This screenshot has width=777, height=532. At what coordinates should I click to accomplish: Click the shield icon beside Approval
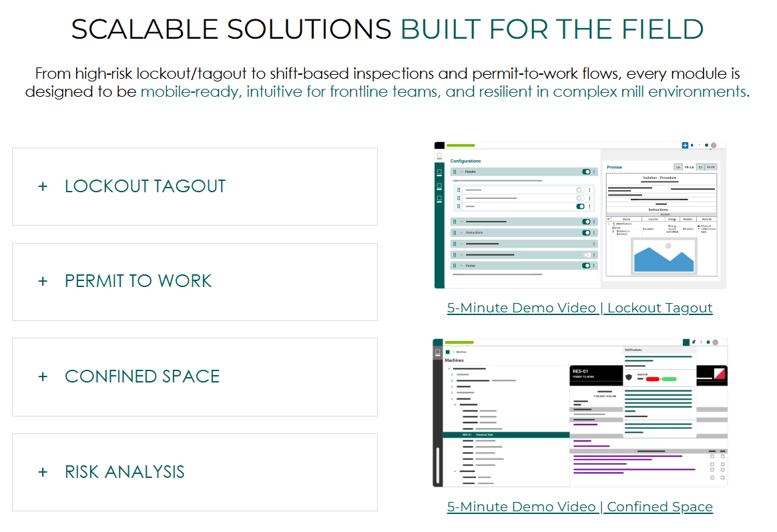(629, 378)
